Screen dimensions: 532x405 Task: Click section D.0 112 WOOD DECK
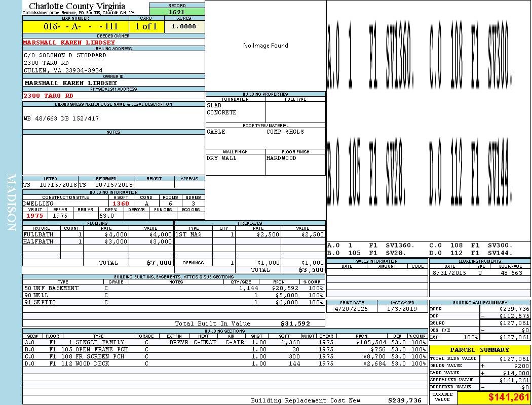point(225,364)
